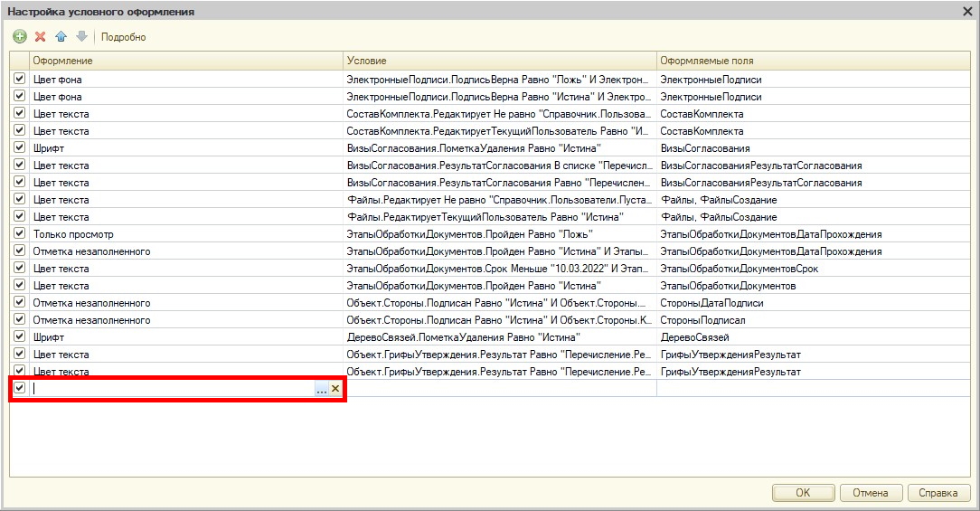Open the selection dialog with ellipsis button
980x511 pixels.
321,389
